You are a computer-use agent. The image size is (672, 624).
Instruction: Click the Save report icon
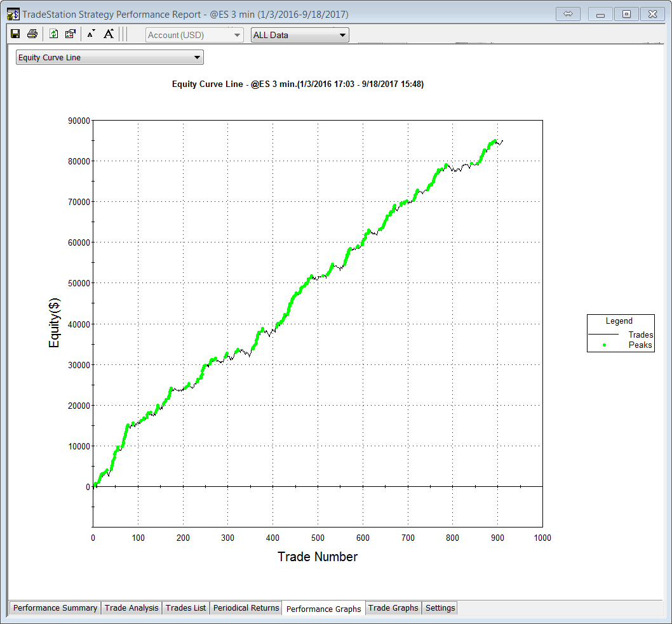tap(15, 34)
